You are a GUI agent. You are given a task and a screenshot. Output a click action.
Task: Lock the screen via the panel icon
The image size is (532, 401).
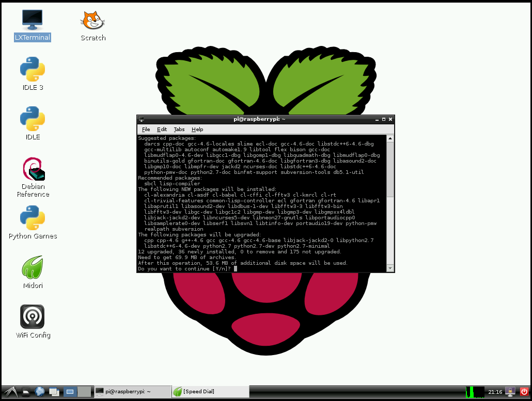[x=510, y=392]
